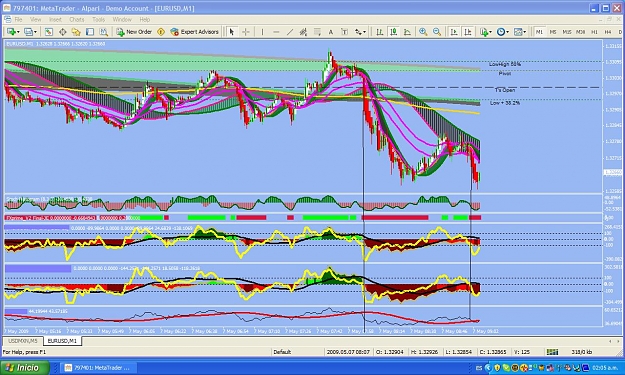
Task: Select the H1 timeframe button
Action: click(594, 32)
